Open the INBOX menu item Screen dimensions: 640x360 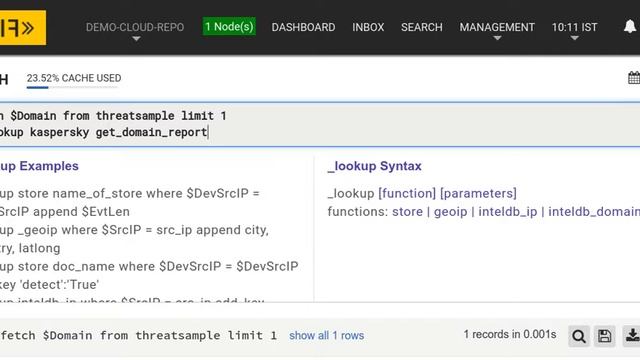368,27
